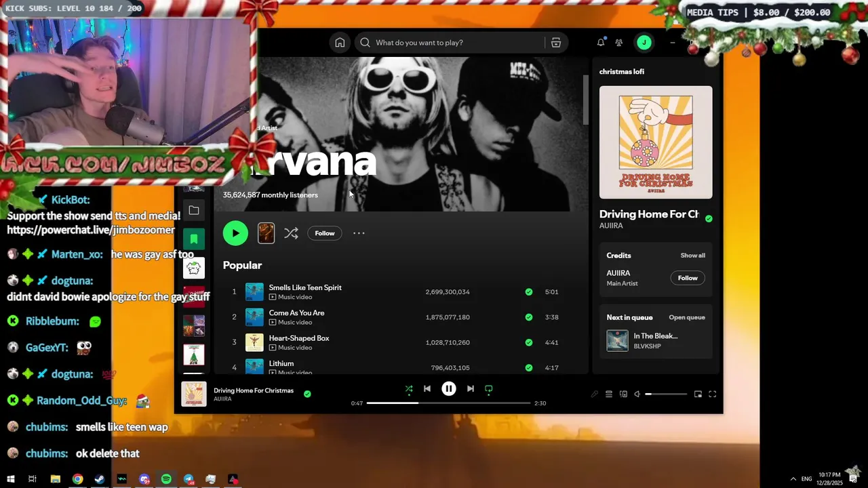Click Open queue link
This screenshot has height=488, width=868.
[x=687, y=317]
